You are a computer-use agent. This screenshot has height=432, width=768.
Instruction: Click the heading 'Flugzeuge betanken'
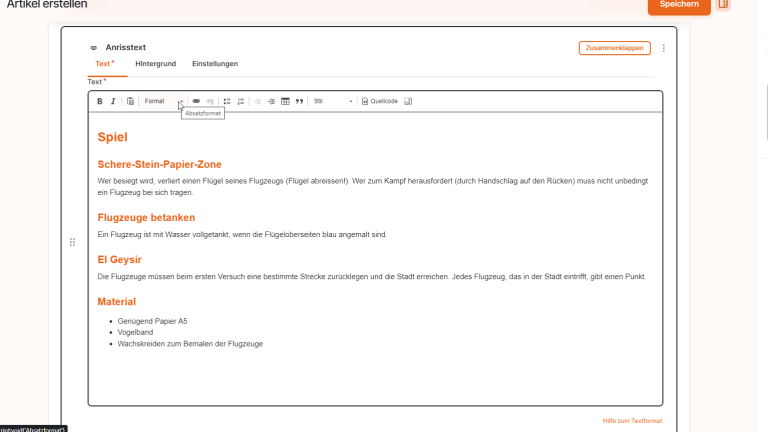click(x=146, y=217)
